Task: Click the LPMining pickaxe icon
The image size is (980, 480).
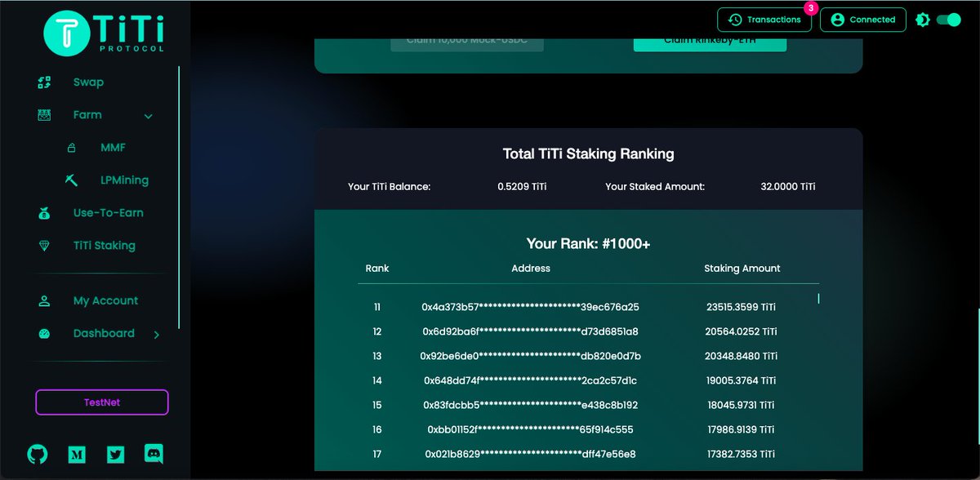Action: pyautogui.click(x=72, y=180)
